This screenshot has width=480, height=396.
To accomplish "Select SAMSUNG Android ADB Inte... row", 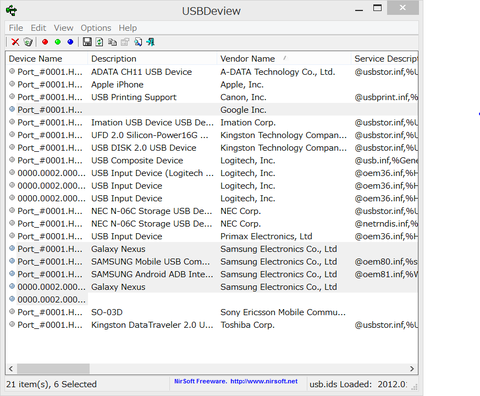I will [212, 275].
